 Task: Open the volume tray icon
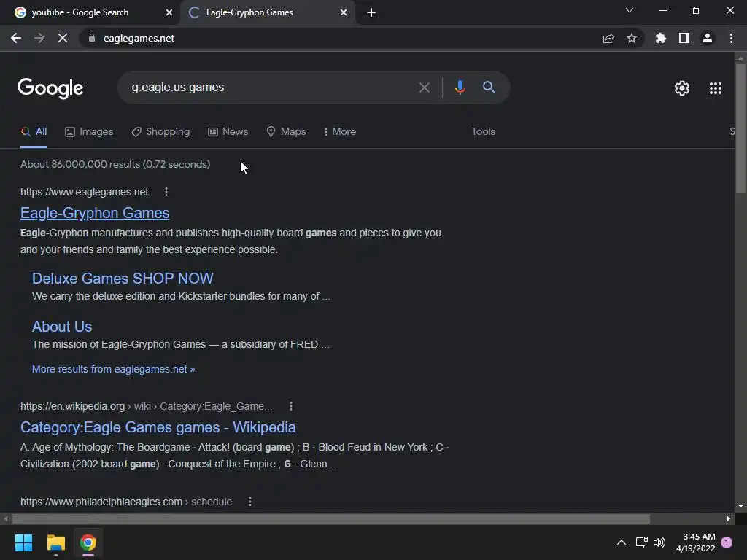click(x=659, y=542)
